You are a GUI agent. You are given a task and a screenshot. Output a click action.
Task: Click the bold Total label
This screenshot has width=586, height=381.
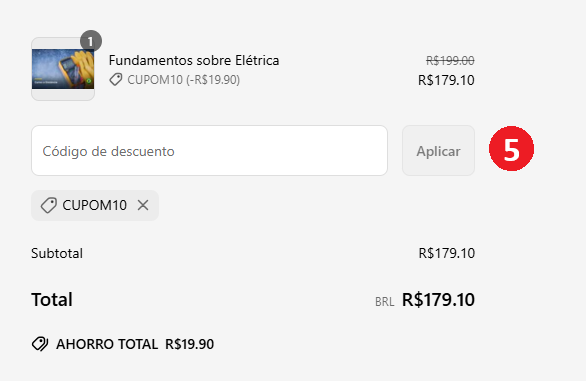tap(52, 299)
